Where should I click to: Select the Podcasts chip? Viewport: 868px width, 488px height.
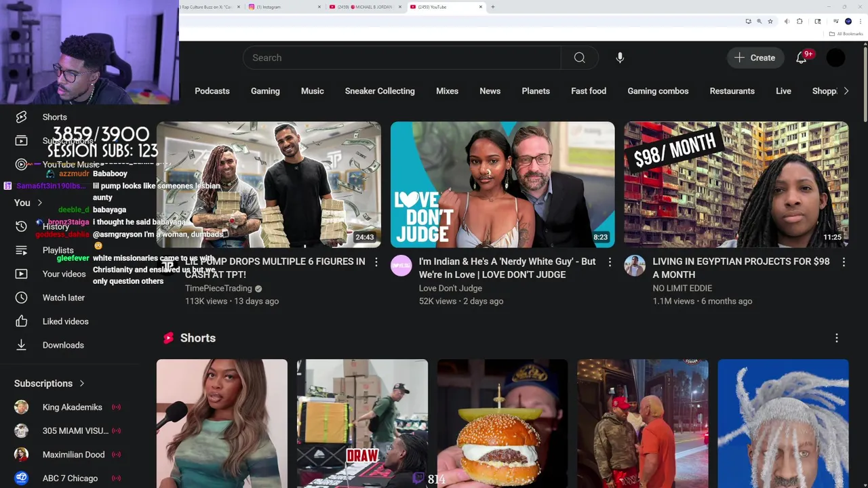(212, 91)
